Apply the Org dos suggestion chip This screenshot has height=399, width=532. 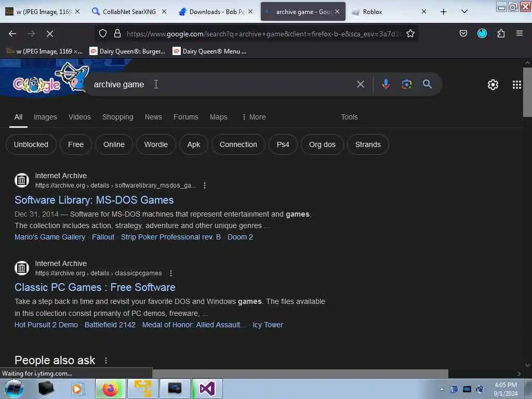(x=322, y=144)
